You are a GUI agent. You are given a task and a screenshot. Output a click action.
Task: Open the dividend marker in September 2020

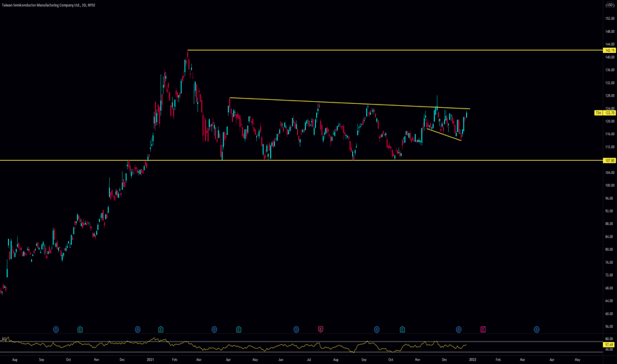[x=56, y=330]
